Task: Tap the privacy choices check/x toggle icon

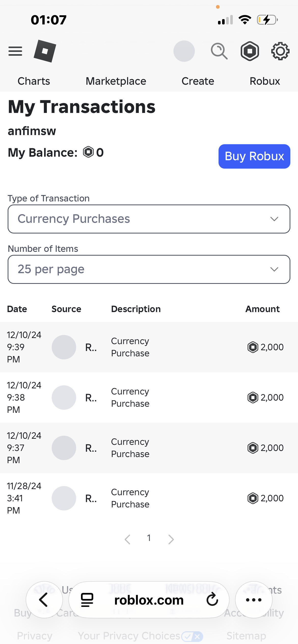Action: (x=192, y=636)
